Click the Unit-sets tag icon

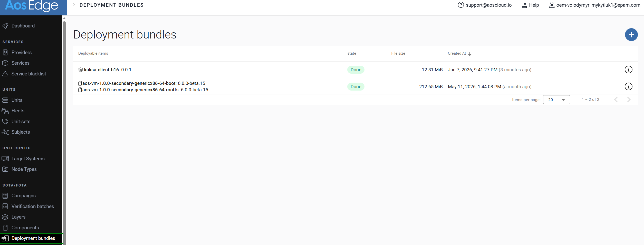click(5, 122)
